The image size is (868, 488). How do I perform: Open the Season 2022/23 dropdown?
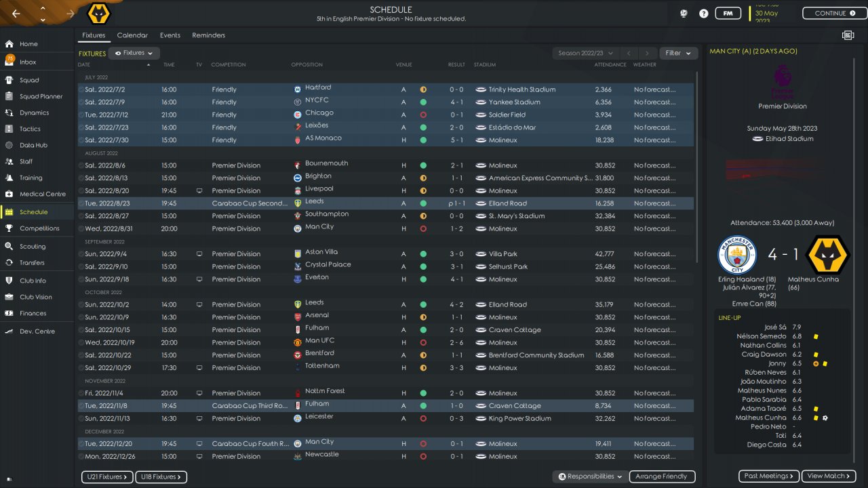point(586,53)
